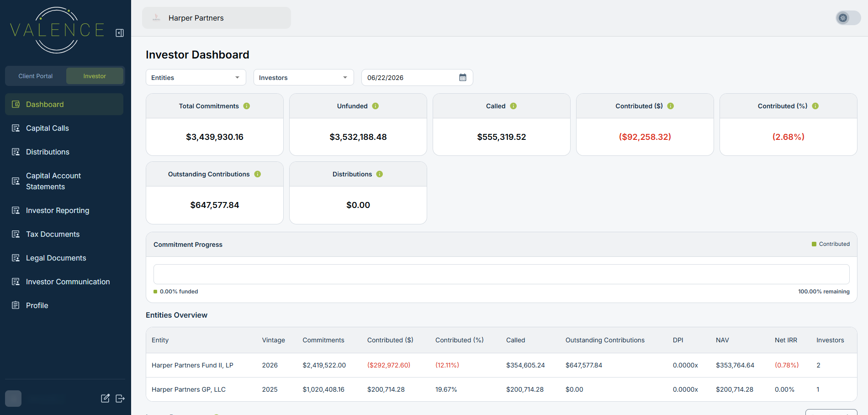Select Harper Partners GP, LLC entity

(x=189, y=389)
